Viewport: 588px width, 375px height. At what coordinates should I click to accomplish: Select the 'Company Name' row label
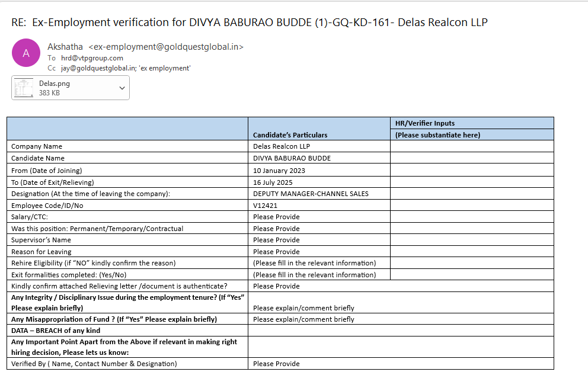(37, 146)
